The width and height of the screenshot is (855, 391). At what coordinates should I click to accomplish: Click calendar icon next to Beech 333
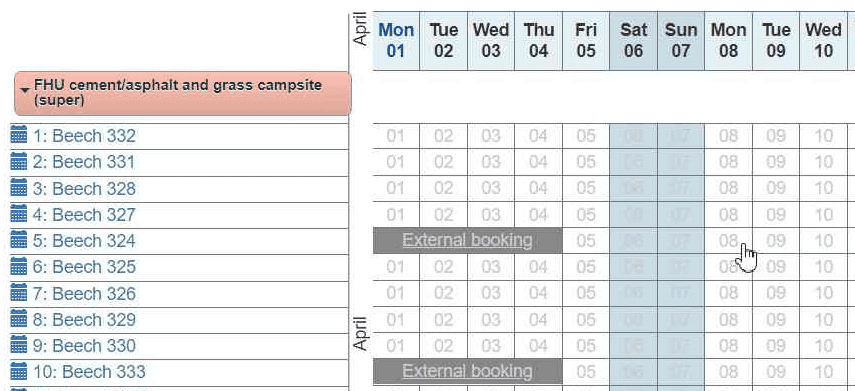19,372
